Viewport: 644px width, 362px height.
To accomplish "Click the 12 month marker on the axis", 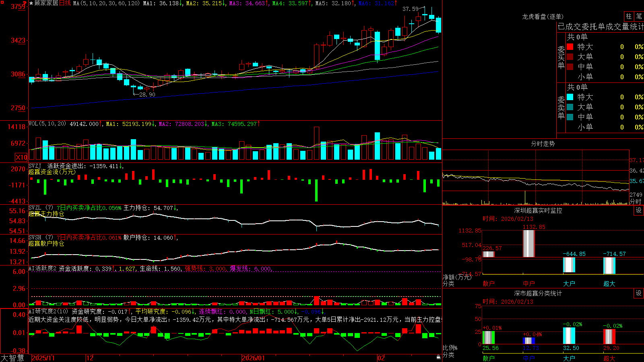I will 90,358.
